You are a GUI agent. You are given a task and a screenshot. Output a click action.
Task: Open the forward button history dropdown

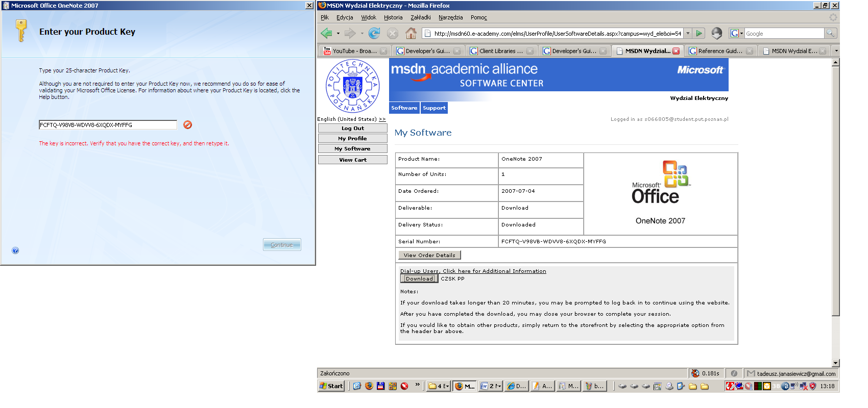click(362, 34)
